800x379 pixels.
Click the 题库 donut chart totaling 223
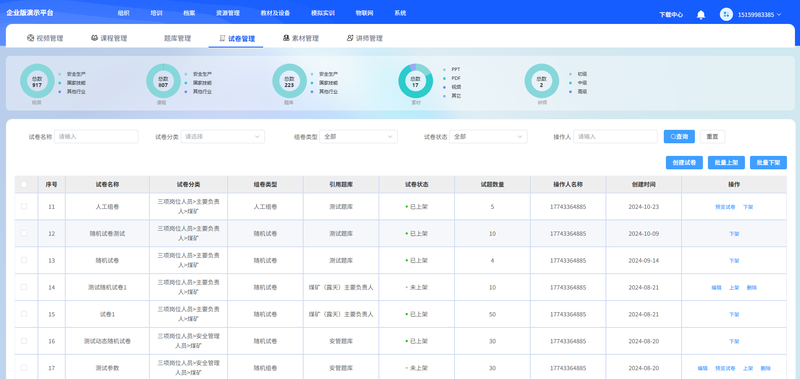tap(289, 81)
